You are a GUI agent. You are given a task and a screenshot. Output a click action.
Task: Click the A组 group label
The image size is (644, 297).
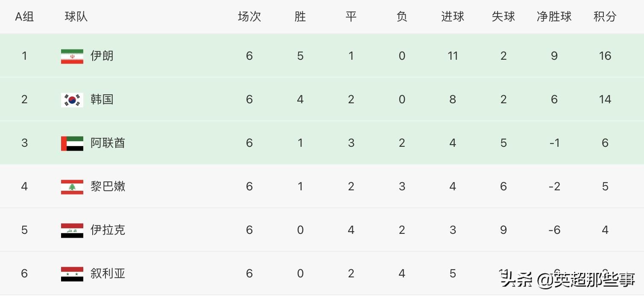pyautogui.click(x=24, y=17)
